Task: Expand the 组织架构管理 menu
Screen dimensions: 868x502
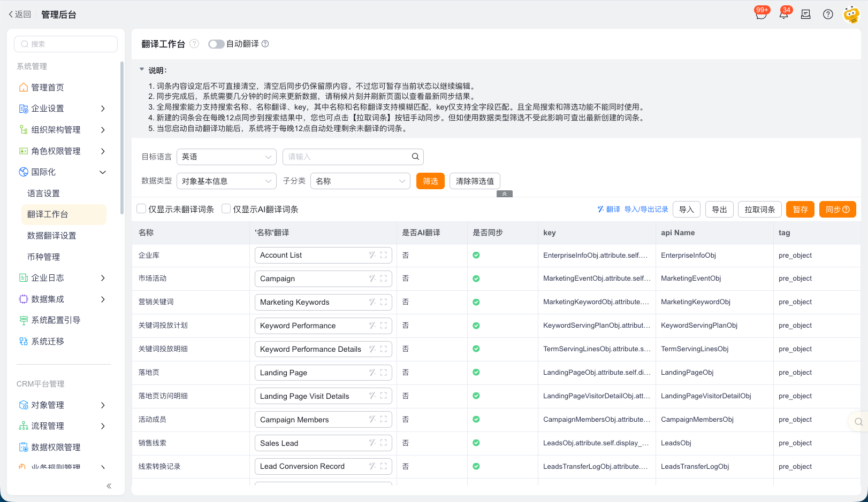Action: (x=103, y=130)
